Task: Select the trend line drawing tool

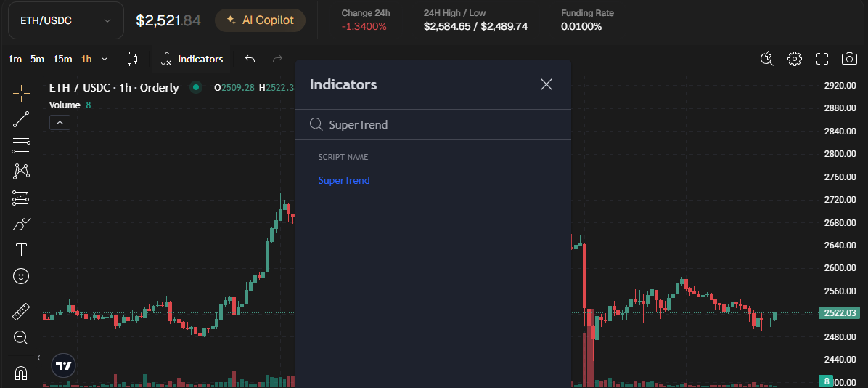Action: pyautogui.click(x=21, y=119)
